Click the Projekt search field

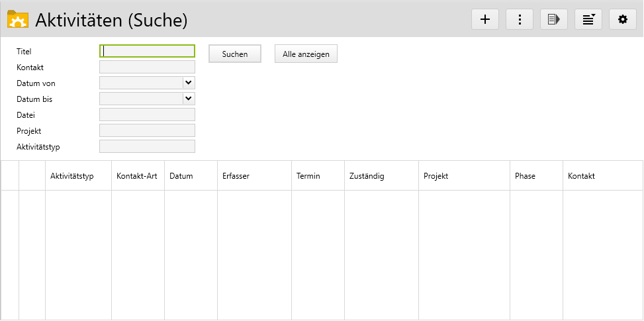[147, 130]
